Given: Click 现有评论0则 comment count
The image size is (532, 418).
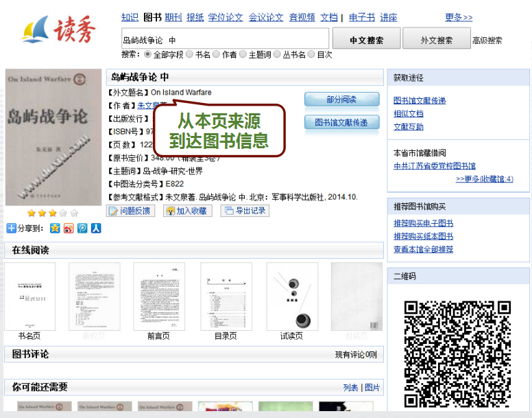Looking at the screenshot, I should (x=356, y=355).
